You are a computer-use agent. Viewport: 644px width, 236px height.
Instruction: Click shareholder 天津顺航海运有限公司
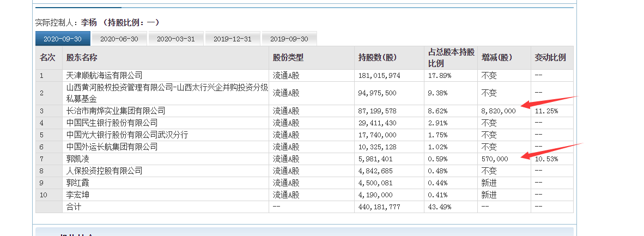pos(104,76)
